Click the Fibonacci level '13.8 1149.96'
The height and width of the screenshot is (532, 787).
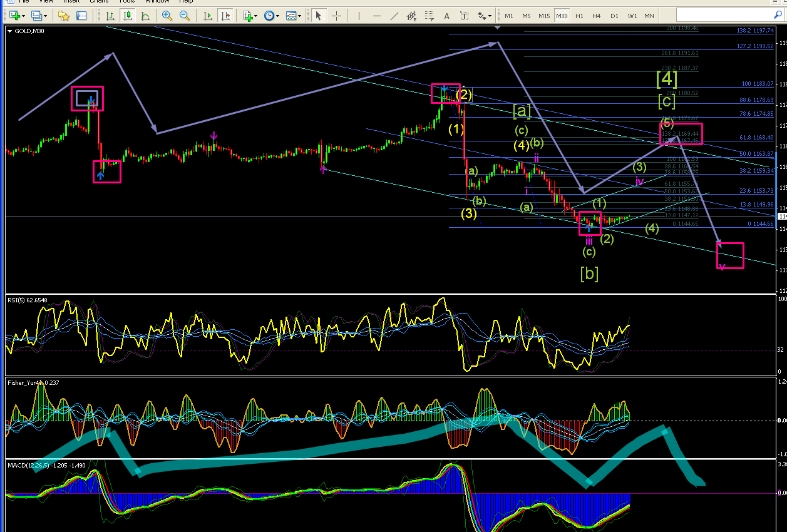tap(756, 205)
